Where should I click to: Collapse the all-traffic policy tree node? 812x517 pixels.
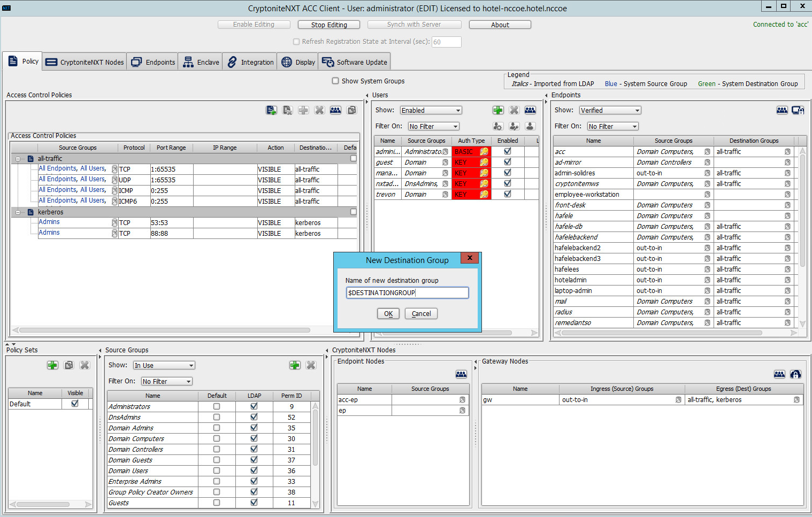pyautogui.click(x=18, y=159)
